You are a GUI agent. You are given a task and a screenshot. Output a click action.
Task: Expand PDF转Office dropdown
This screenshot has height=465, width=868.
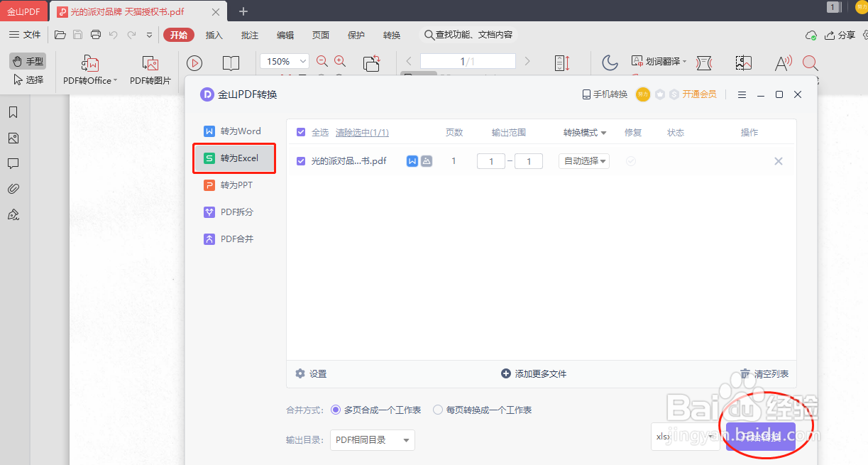(115, 81)
